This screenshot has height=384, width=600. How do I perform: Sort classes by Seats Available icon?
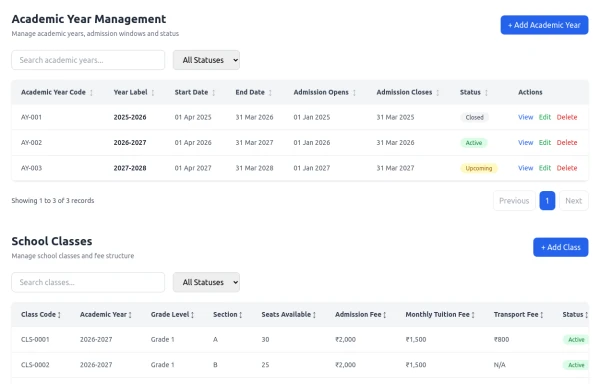point(314,315)
